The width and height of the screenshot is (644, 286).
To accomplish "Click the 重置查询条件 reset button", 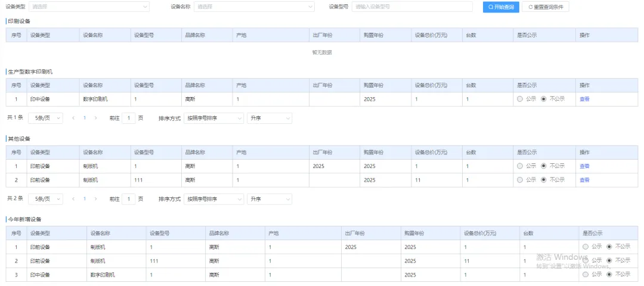I will tap(546, 7).
